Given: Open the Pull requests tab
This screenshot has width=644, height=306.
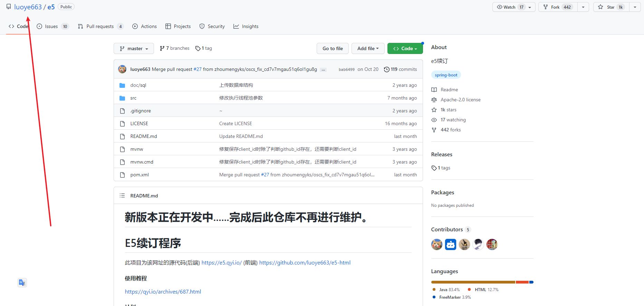Looking at the screenshot, I should pos(101,26).
